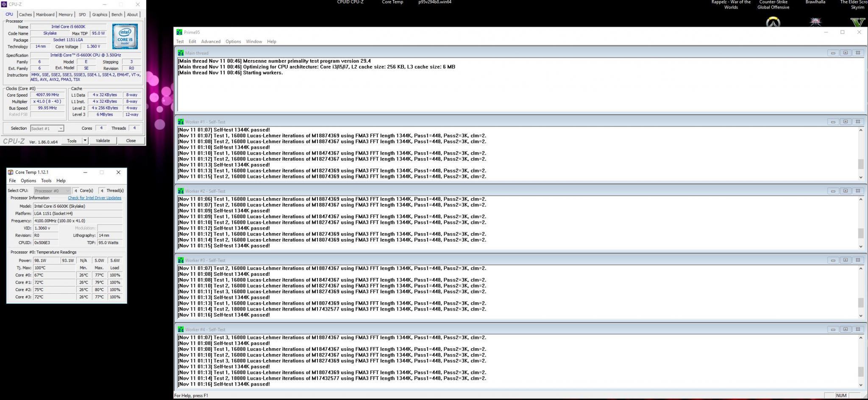Open the Tools menu in Core Temp
868x400 pixels.
point(46,181)
